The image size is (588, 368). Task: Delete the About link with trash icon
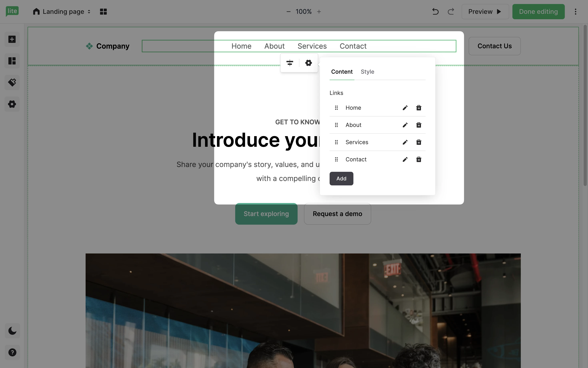419,125
